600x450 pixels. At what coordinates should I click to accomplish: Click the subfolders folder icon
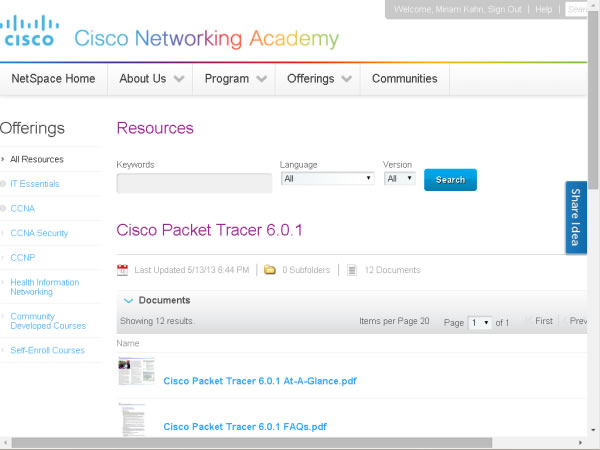(x=269, y=270)
